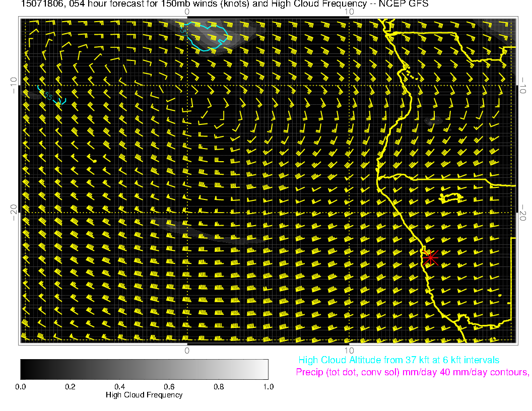Click the yellow dot among western wind barbs
The image size is (532, 411).
(x=95, y=160)
